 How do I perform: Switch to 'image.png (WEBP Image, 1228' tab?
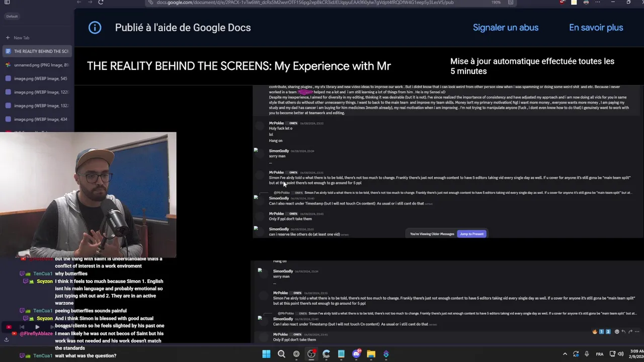pyautogui.click(x=37, y=92)
